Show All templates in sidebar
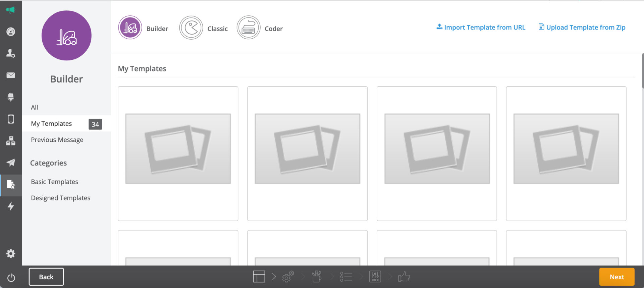 [x=35, y=107]
